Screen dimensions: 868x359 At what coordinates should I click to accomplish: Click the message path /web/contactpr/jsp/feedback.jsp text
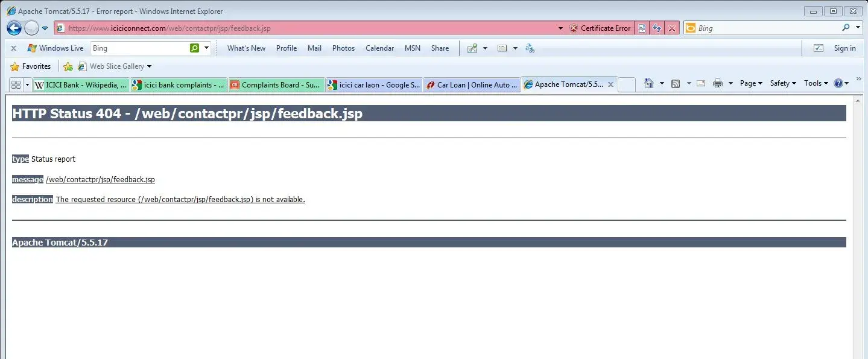(x=100, y=180)
